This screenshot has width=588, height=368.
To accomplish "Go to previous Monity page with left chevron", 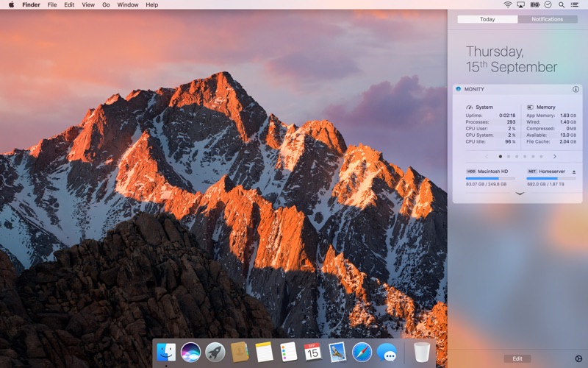I will tap(486, 156).
